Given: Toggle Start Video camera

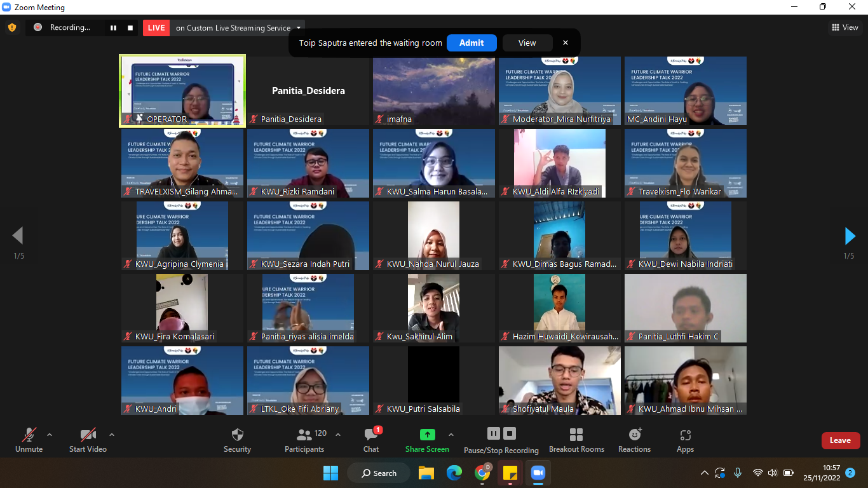Looking at the screenshot, I should pyautogui.click(x=88, y=435).
